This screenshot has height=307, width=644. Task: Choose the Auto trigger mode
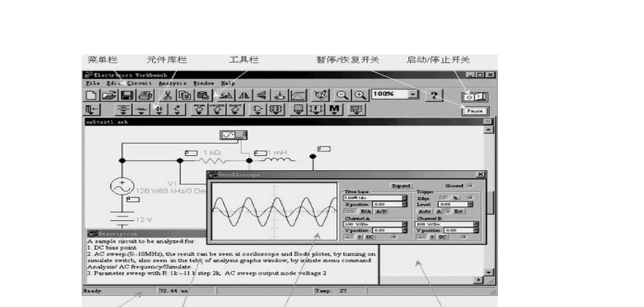click(425, 211)
